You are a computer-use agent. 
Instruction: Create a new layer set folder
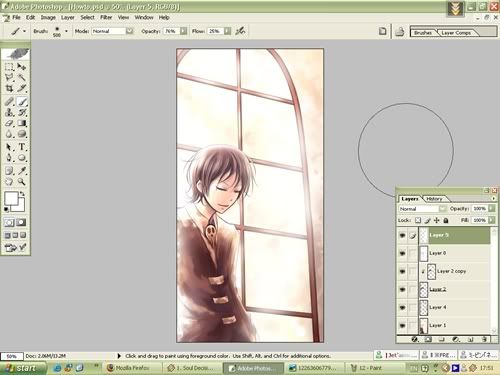click(x=442, y=339)
